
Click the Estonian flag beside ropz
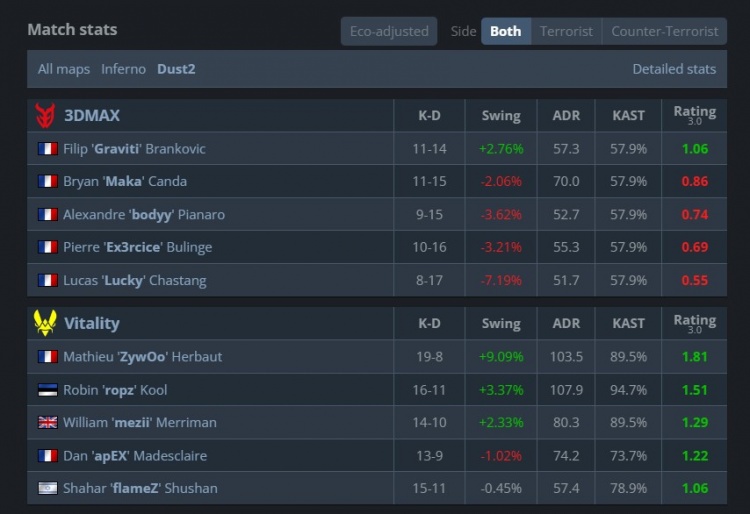coord(47,390)
